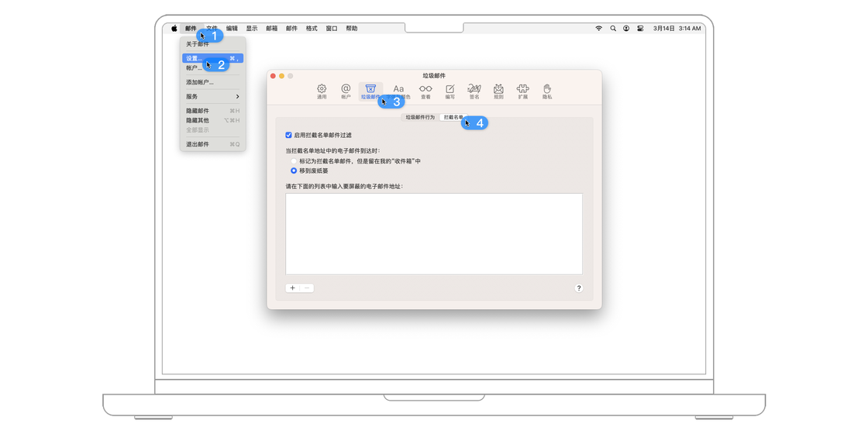This screenshot has width=868, height=434.
Task: Open the bold 邮件 app menu beside Apple logo
Action: pyautogui.click(x=191, y=28)
